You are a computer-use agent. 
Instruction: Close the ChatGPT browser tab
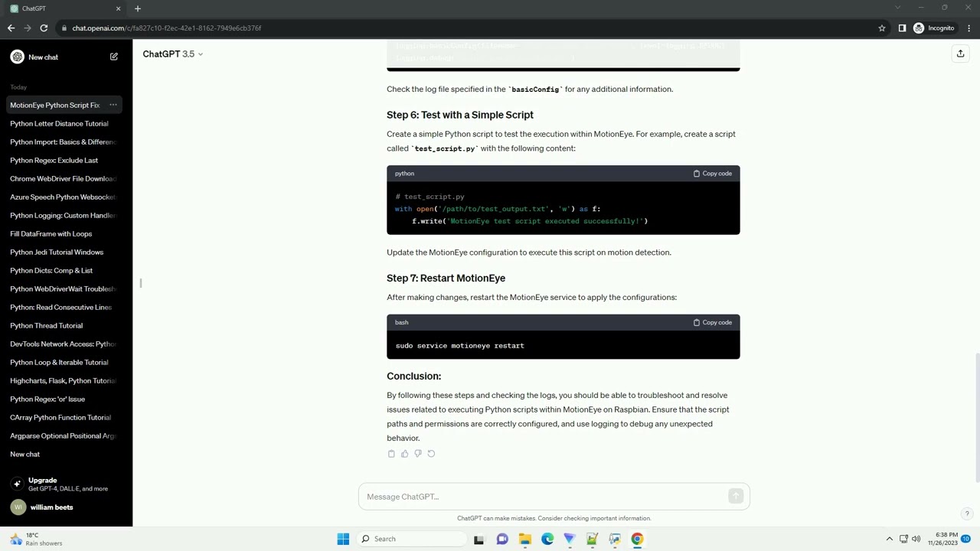[118, 8]
